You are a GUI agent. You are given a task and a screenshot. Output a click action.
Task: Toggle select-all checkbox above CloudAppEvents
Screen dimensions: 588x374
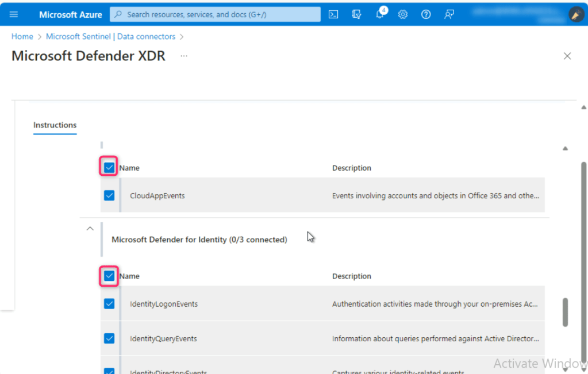[x=109, y=167]
